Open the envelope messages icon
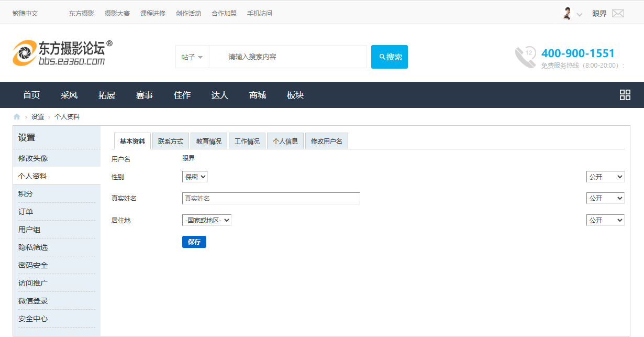 click(x=618, y=14)
